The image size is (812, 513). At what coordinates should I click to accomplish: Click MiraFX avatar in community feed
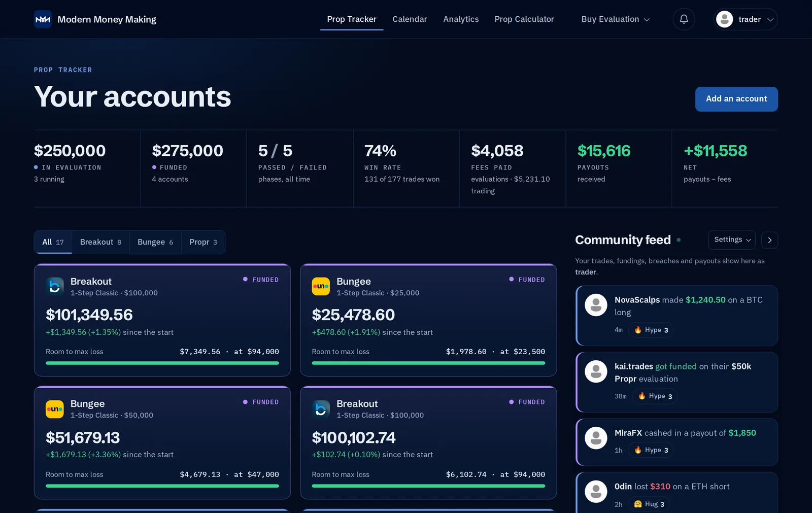(596, 438)
